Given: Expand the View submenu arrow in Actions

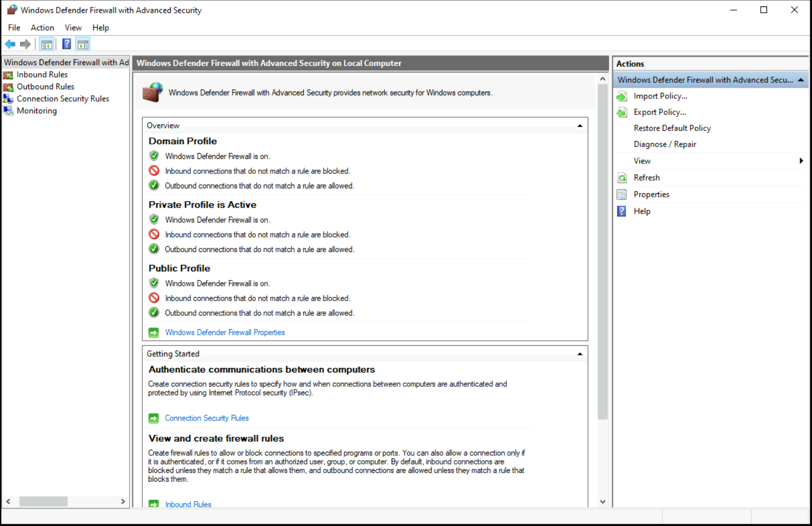Looking at the screenshot, I should click(801, 161).
